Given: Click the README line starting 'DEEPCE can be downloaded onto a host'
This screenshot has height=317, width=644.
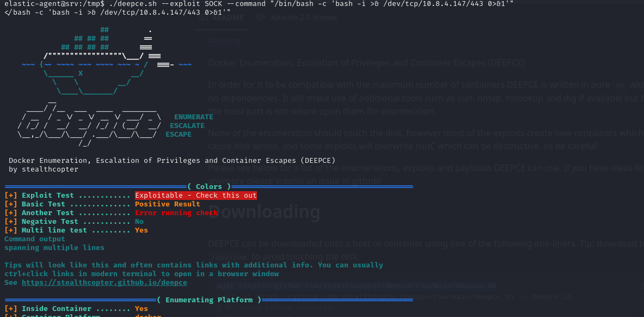Looking at the screenshot, I should [x=426, y=243].
